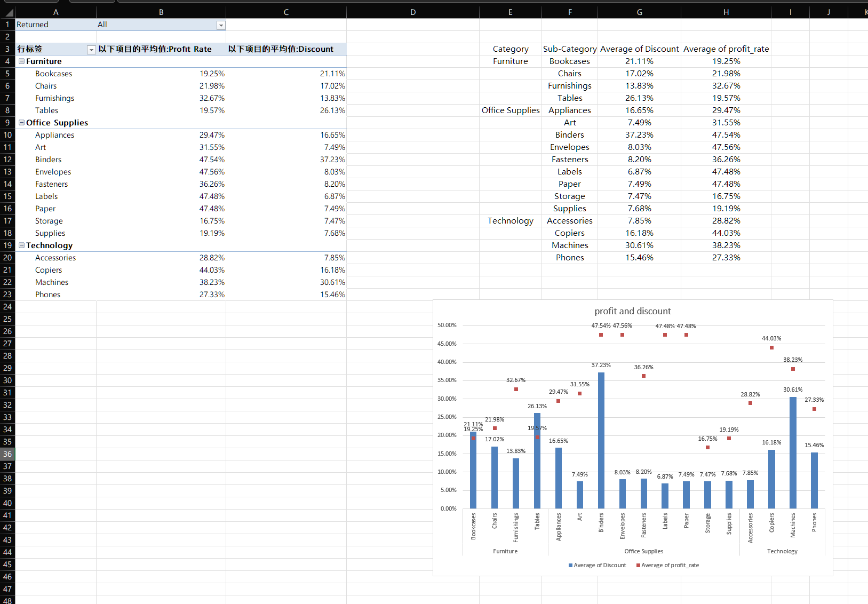Open the Returned filter dropdown arrow

[221, 25]
